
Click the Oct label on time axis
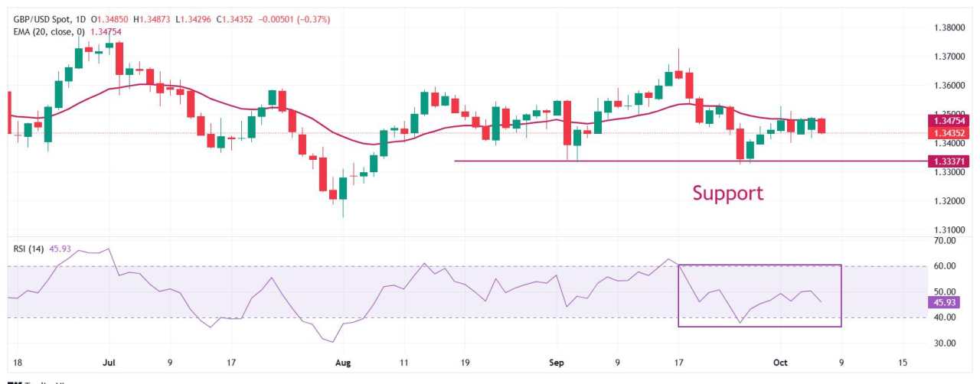pos(779,362)
